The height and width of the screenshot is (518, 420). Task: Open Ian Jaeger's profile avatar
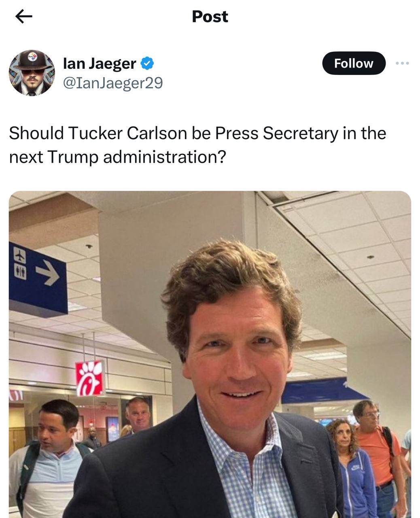(32, 72)
